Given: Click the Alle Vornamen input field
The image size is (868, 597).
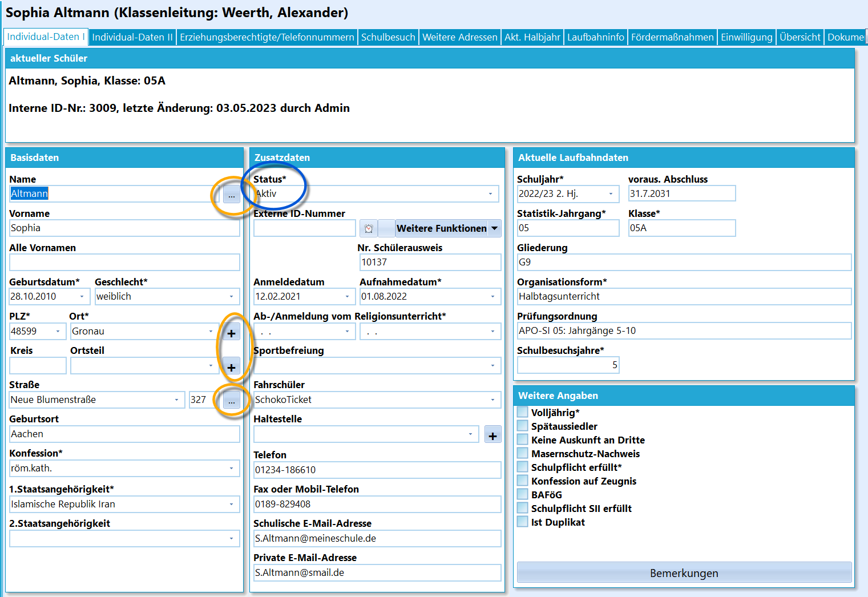Looking at the screenshot, I should (x=124, y=263).
